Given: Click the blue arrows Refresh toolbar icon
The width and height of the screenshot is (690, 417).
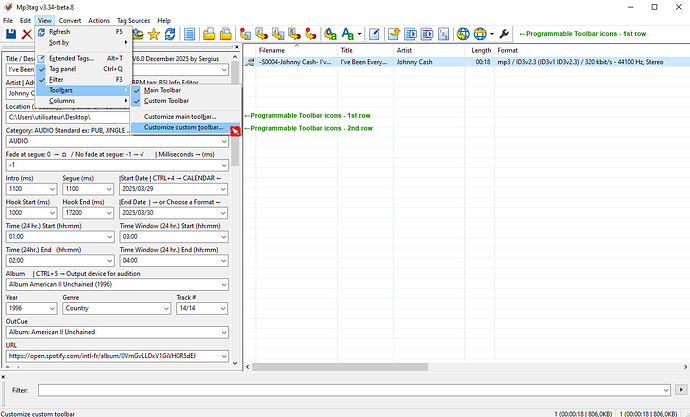Looking at the screenshot, I should point(170,34).
